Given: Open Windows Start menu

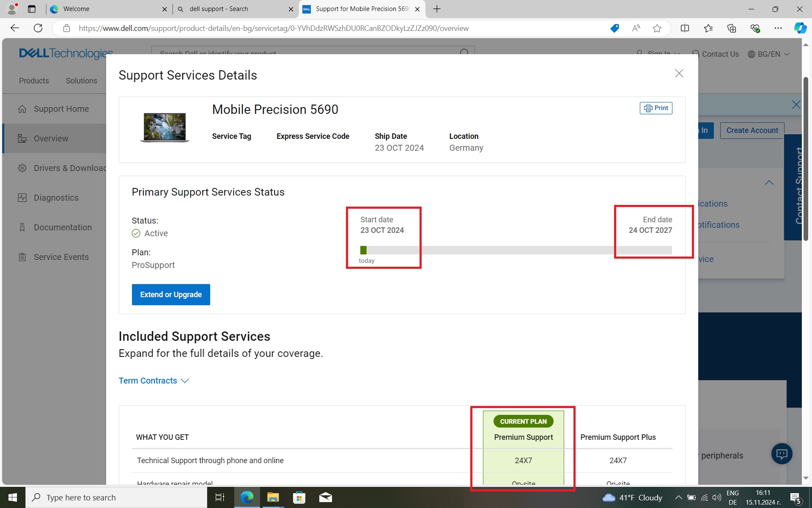Looking at the screenshot, I should (x=13, y=497).
